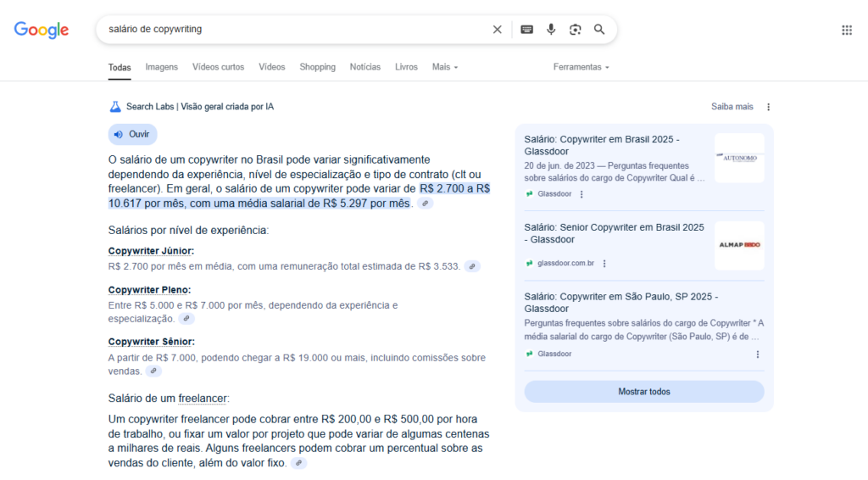868x480 pixels.
Task: Open the Saiba mais link
Action: (732, 107)
